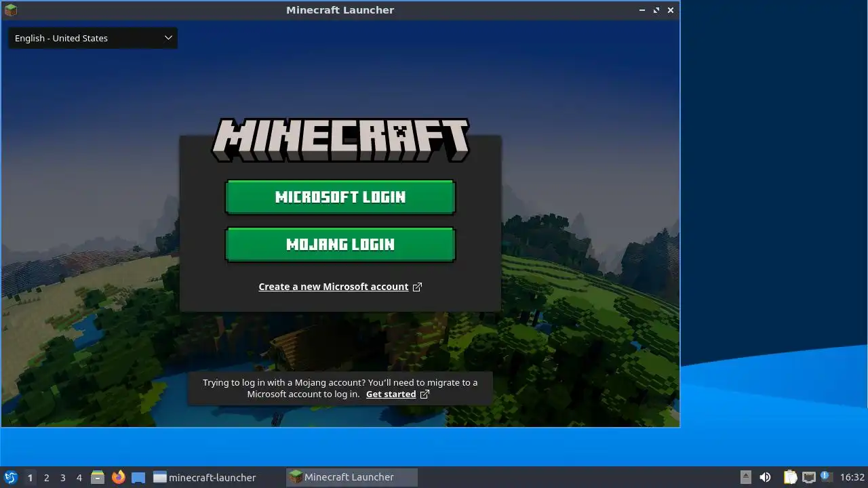Viewport: 868px width, 488px height.
Task: Expand the English - United States language dropdown
Action: (93, 38)
